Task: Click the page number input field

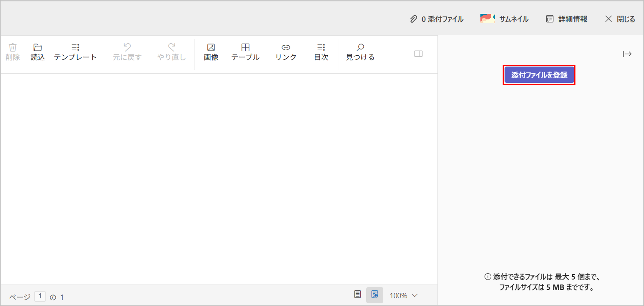Action: [40, 296]
